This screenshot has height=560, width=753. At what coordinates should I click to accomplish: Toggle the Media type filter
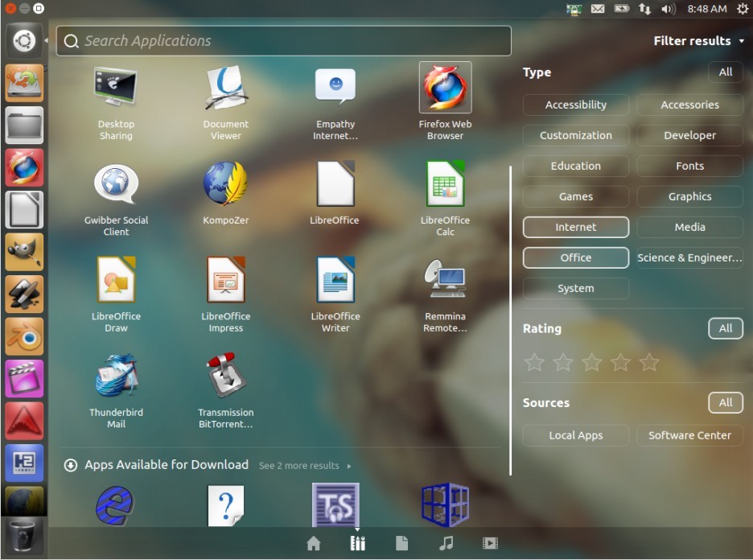[x=689, y=227]
